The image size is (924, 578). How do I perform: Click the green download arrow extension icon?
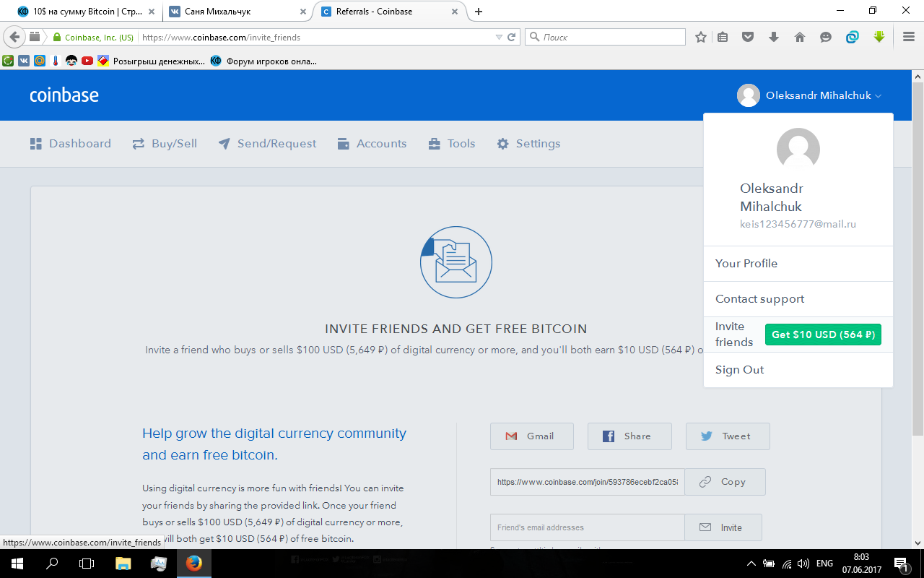[x=879, y=37]
